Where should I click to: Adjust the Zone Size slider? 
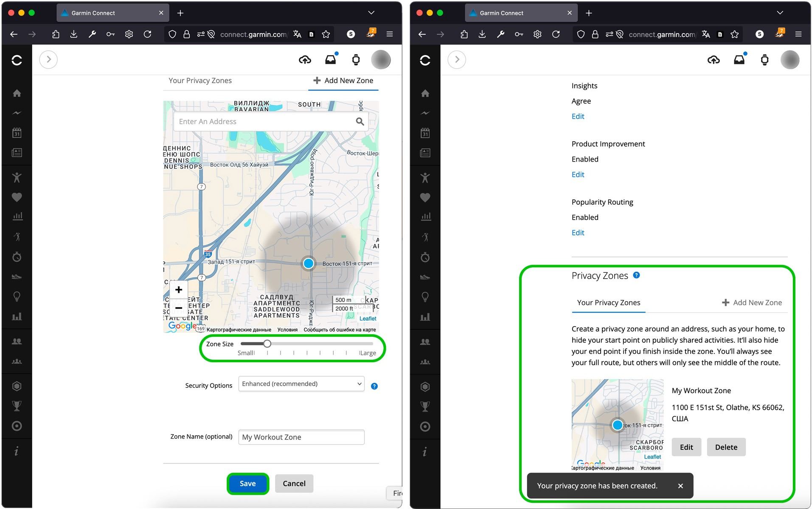point(267,344)
